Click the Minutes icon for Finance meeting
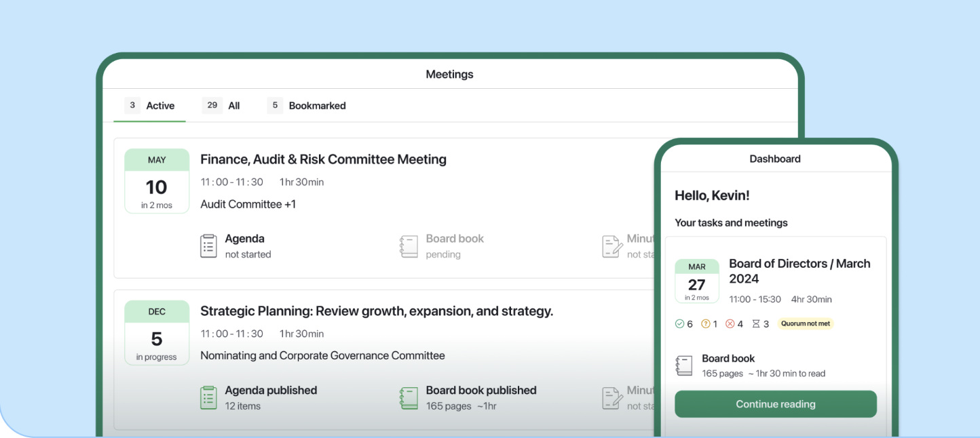Viewport: 980px width, 438px height. (x=612, y=246)
